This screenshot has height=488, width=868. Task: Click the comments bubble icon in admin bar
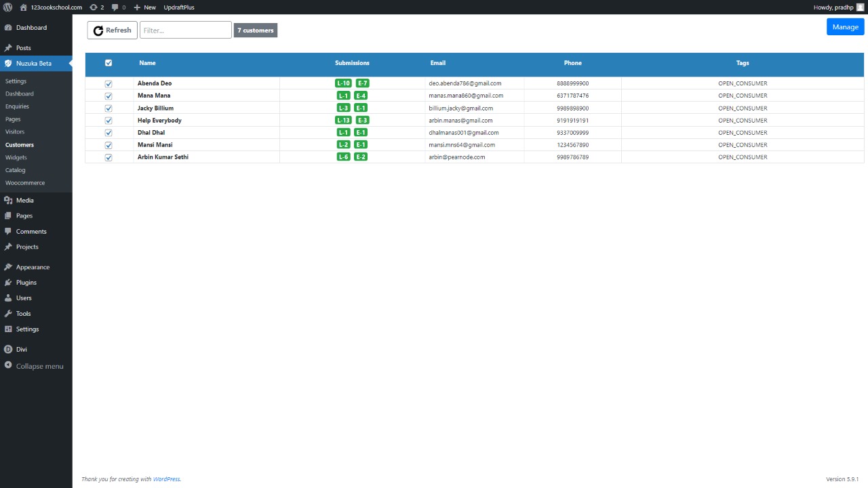click(x=115, y=7)
